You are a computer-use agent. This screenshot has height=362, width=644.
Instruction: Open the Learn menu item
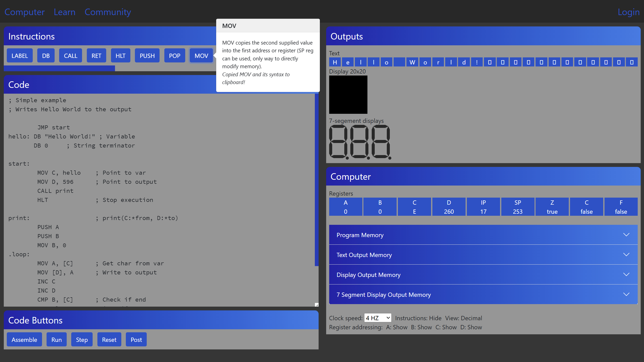coord(64,12)
